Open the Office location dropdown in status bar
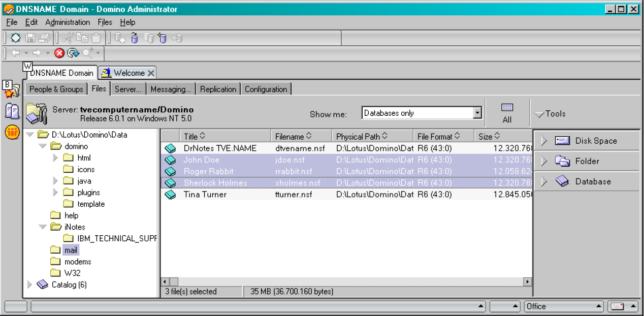The image size is (644, 316). click(x=599, y=306)
